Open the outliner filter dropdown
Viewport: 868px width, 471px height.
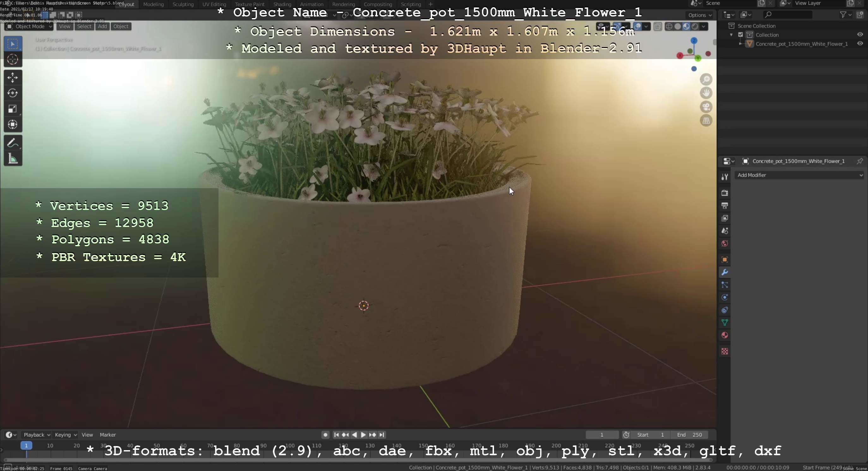point(846,15)
